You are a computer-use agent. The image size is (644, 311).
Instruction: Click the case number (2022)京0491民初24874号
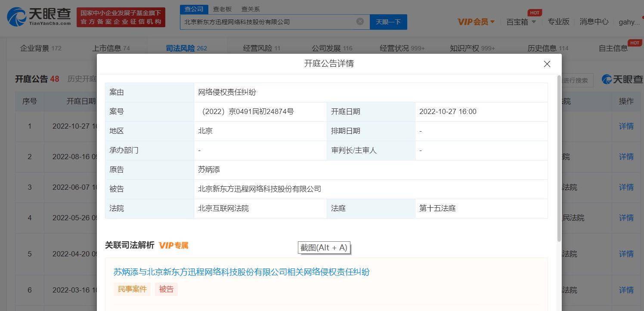click(247, 112)
